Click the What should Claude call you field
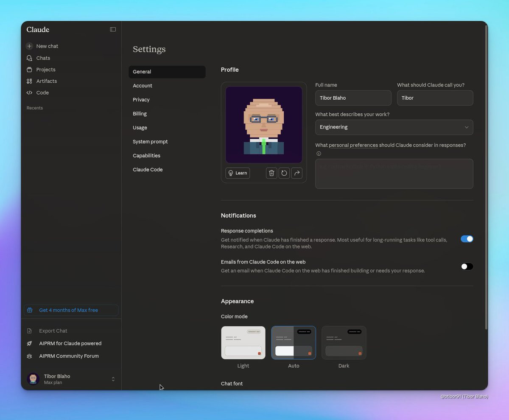Viewport: 509px width, 420px height. pos(435,98)
